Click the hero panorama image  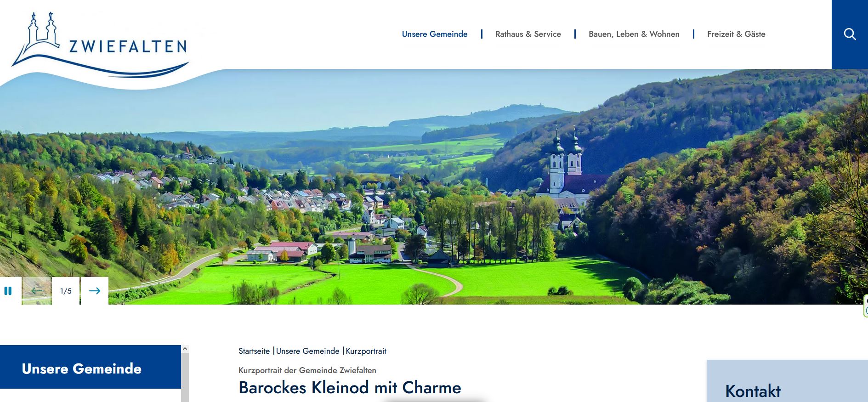pyautogui.click(x=434, y=187)
